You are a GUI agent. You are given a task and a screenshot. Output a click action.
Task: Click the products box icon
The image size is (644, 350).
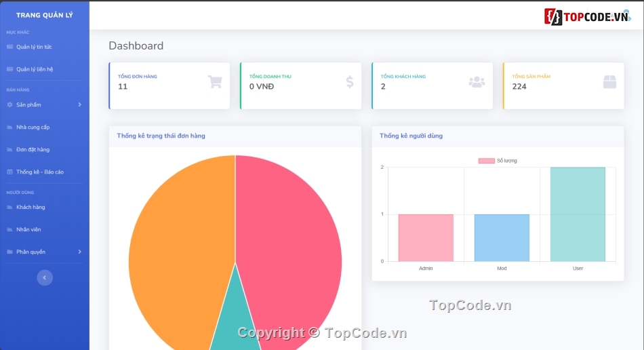click(x=609, y=82)
